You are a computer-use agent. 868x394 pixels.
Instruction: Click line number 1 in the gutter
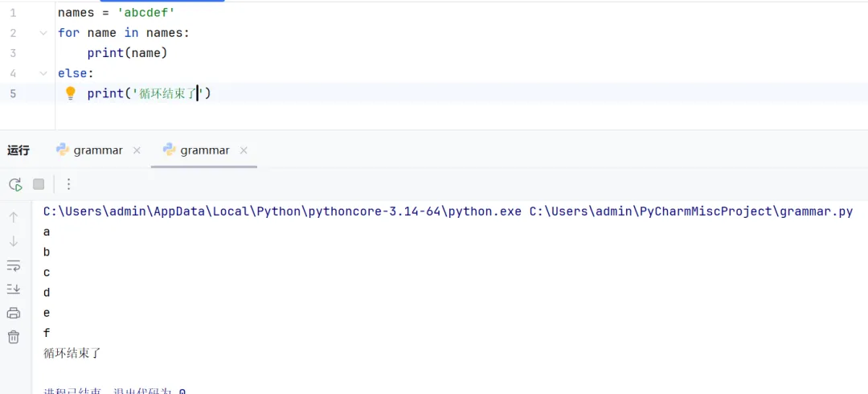(x=14, y=11)
